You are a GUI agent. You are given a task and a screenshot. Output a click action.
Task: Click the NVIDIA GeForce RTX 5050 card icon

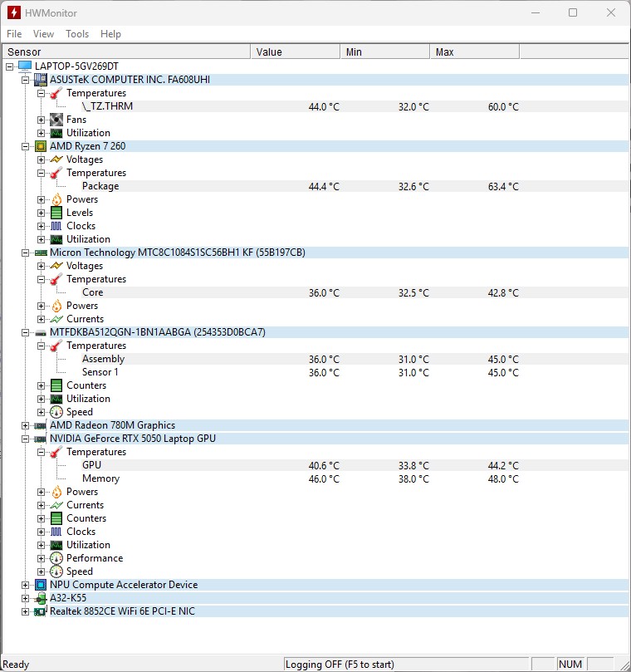40,439
